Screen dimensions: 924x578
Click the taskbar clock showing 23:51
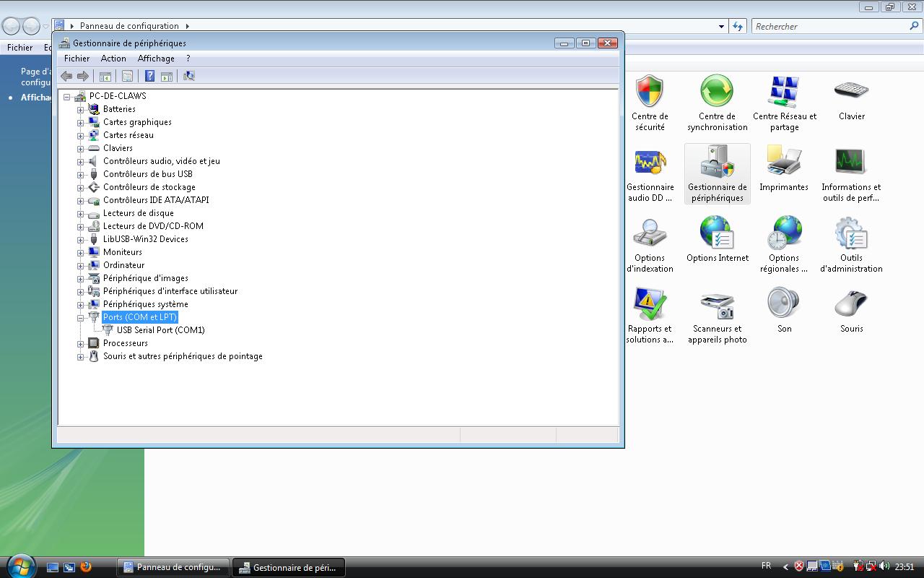(x=905, y=567)
